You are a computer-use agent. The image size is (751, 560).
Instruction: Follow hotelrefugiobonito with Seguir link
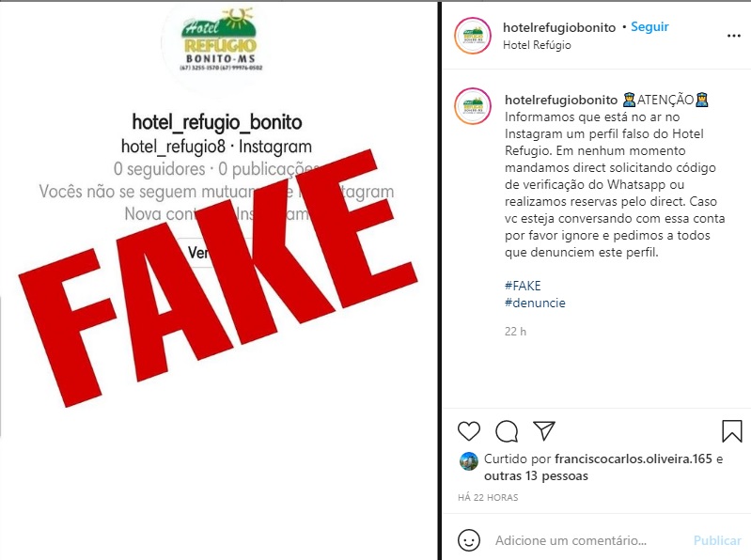(649, 27)
